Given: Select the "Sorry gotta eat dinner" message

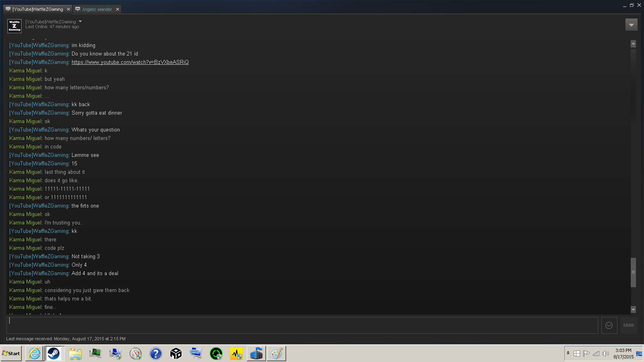Looking at the screenshot, I should (97, 113).
